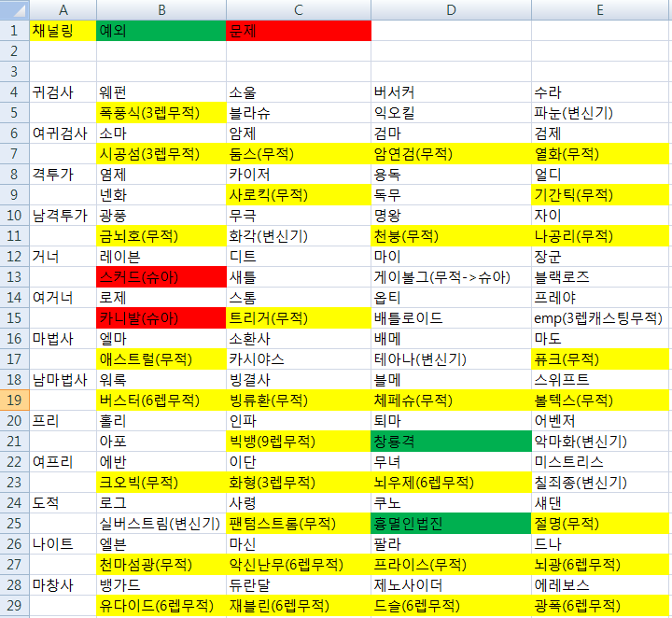672x618 pixels.
Task: Click the red 스커드(슈야) cell
Action: pos(161,276)
